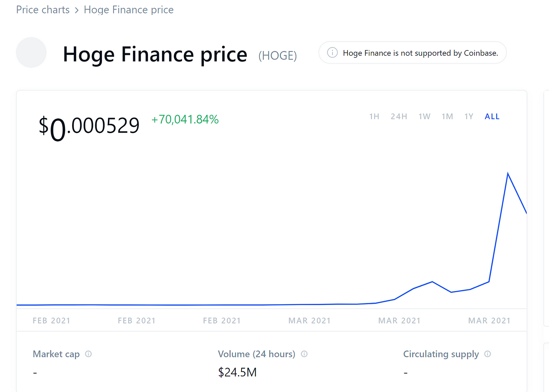Screen dimensions: 549x392
Task: Show the 1Y chart range
Action: (469, 116)
